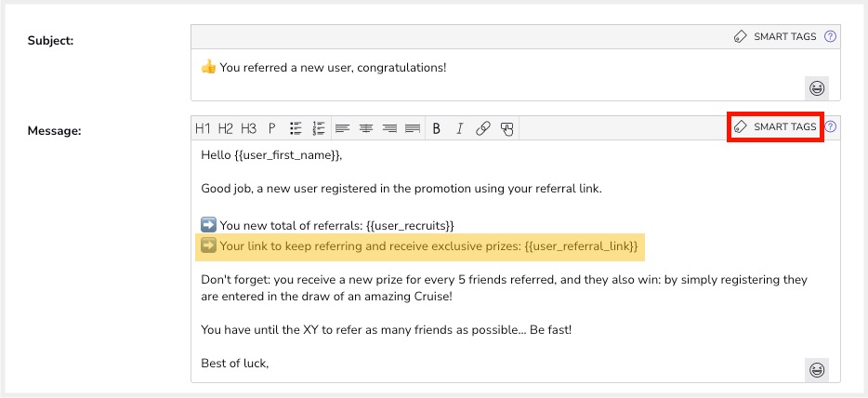The height and width of the screenshot is (398, 868).
Task: Click the button insert icon in toolbar
Action: coord(506,128)
